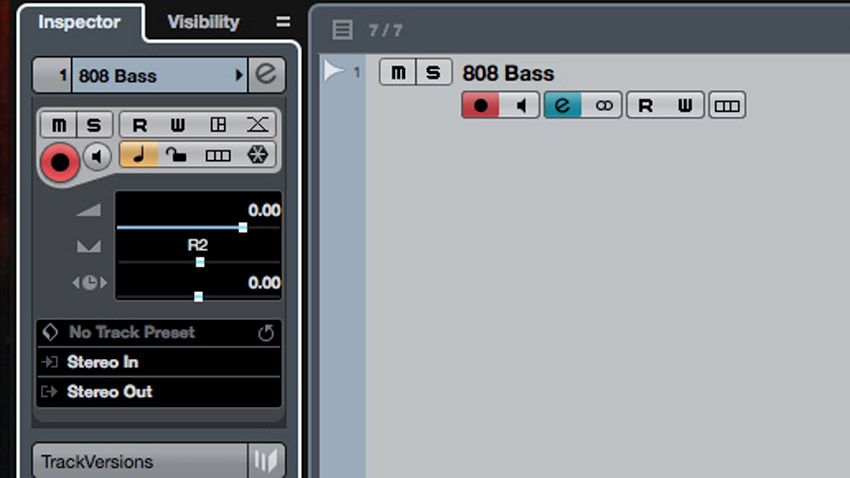The height and width of the screenshot is (478, 850).
Task: Toggle the Lock track padlock icon
Action: pos(176,155)
